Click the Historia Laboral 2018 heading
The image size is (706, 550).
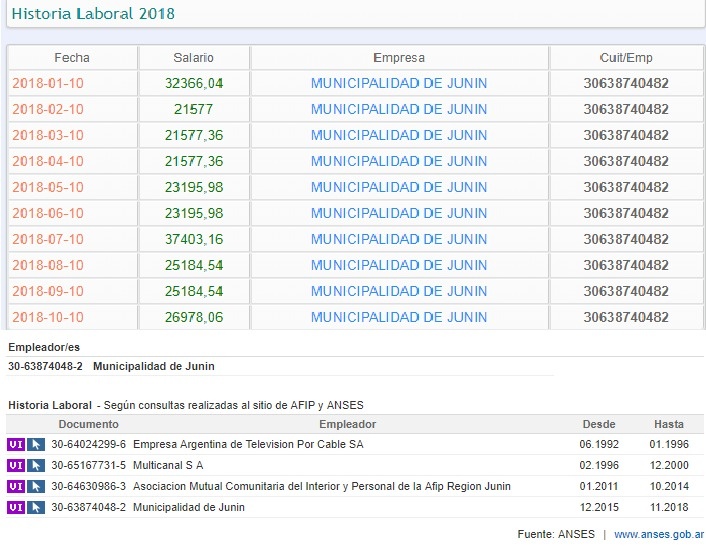tap(93, 14)
